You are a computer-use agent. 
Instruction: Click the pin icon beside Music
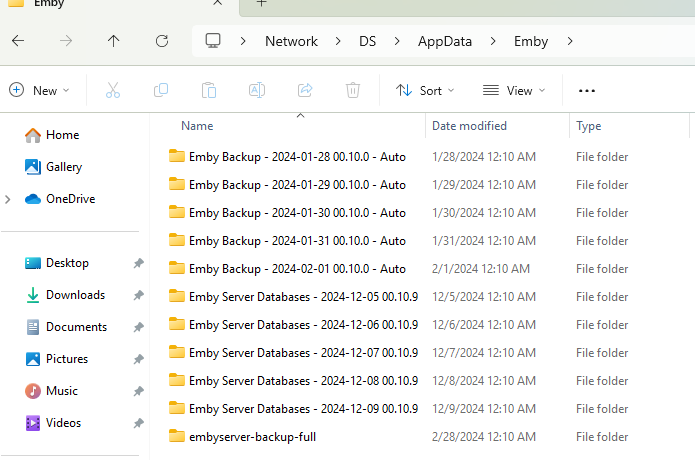click(x=139, y=391)
